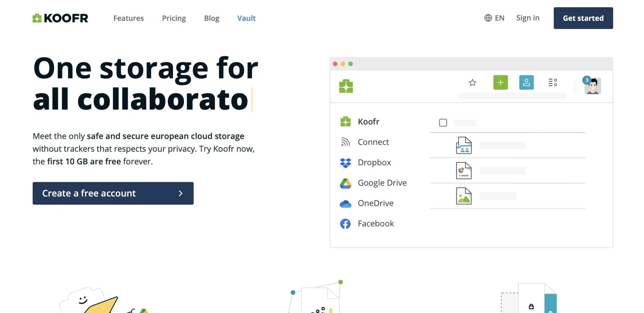This screenshot has width=644, height=313.
Task: Select Facebook in the sidebar
Action: [367, 224]
